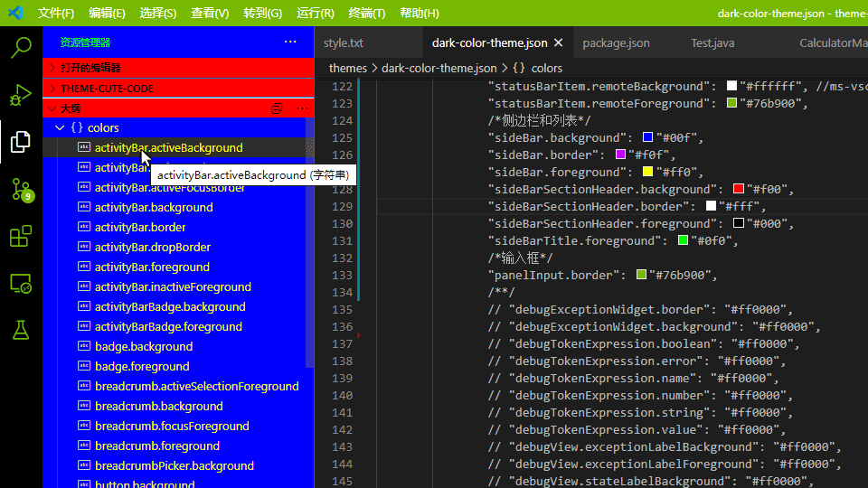Click blue swatch for sideBar.background

pos(647,137)
